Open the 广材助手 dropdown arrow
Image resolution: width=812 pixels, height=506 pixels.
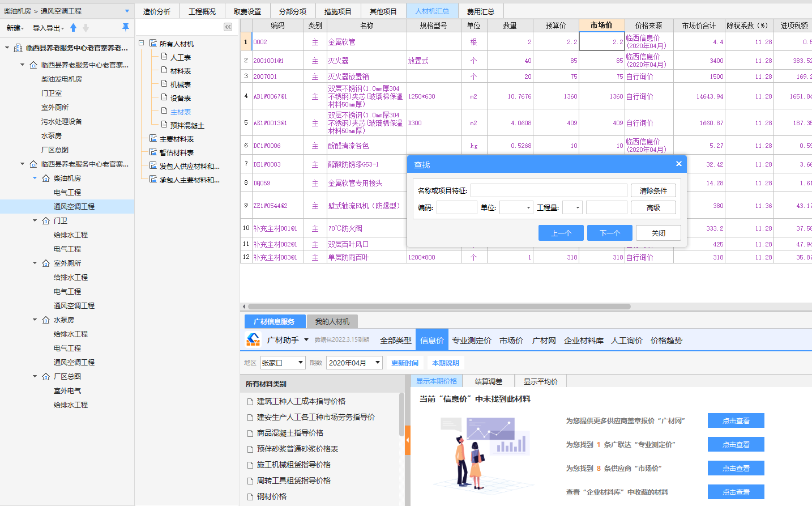[306, 340]
